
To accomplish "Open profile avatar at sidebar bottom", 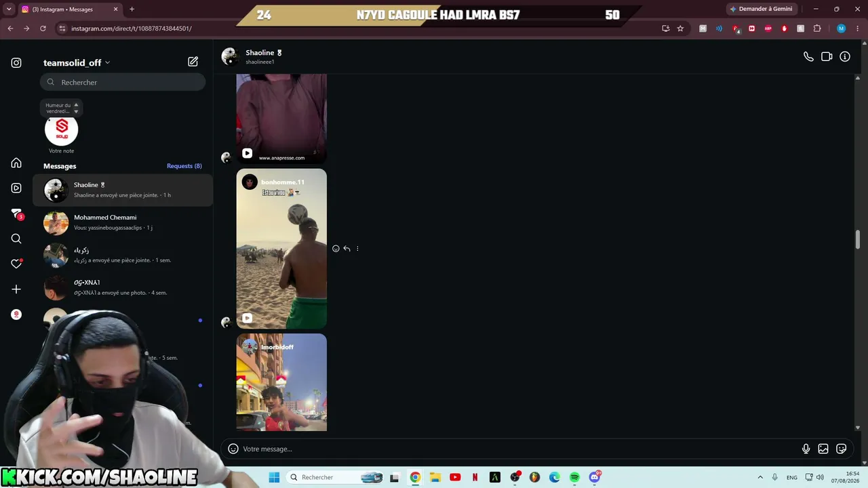I will pyautogui.click(x=16, y=314).
